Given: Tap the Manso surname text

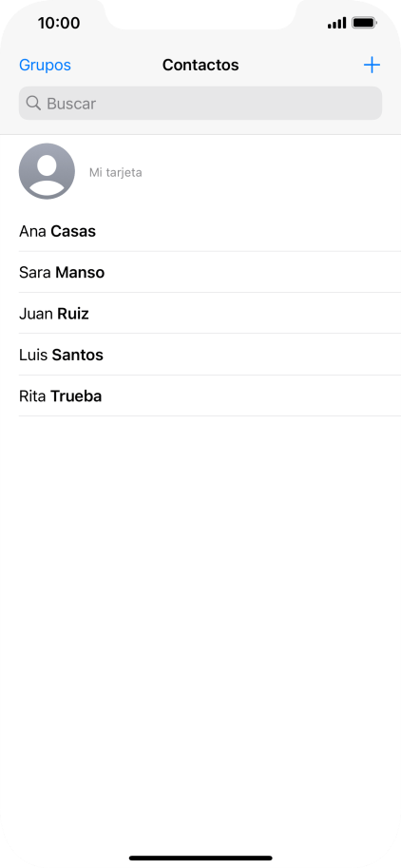Looking at the screenshot, I should tap(80, 272).
